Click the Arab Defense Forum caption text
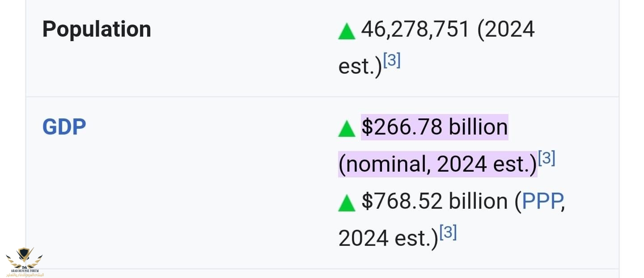The width and height of the screenshot is (644, 278). [x=25, y=271]
